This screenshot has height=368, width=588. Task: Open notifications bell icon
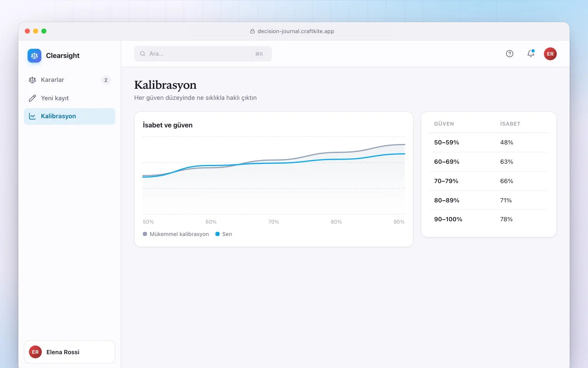point(531,54)
